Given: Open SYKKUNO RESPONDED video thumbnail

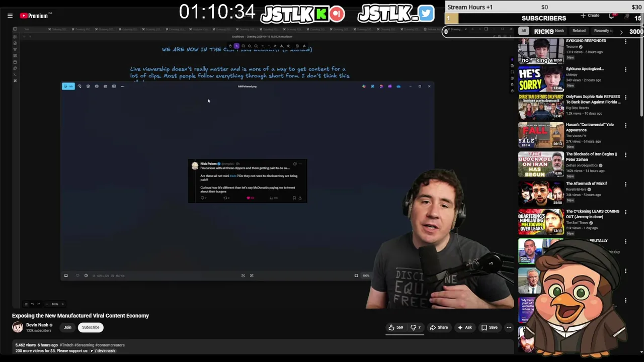Looking at the screenshot, I should tap(541, 51).
